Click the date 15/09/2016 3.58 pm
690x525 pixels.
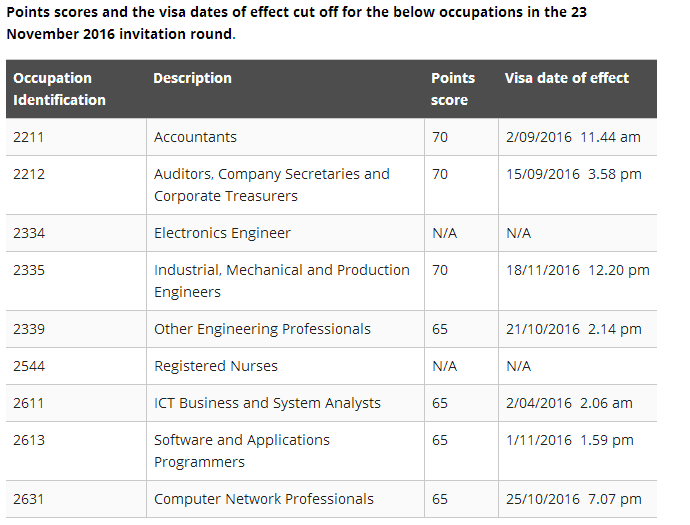click(574, 174)
